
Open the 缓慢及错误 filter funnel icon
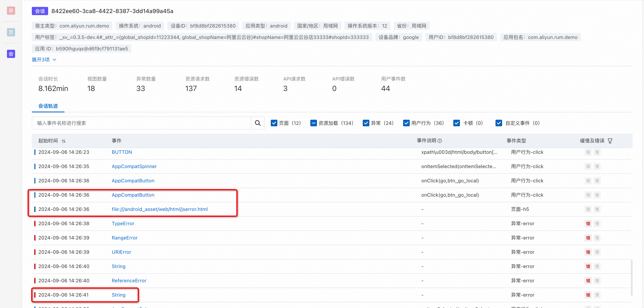click(610, 141)
